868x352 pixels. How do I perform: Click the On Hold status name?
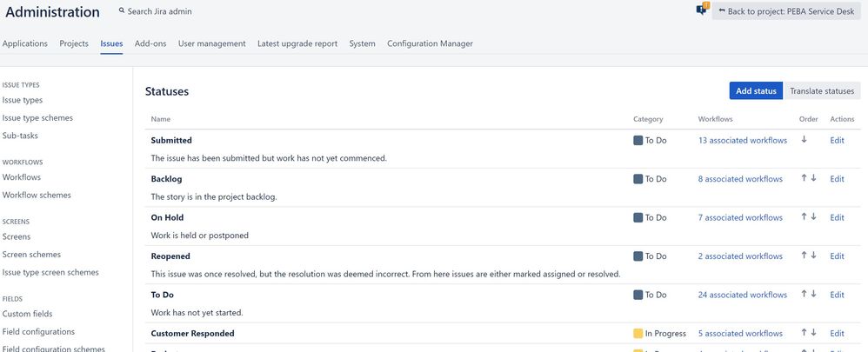pos(167,217)
